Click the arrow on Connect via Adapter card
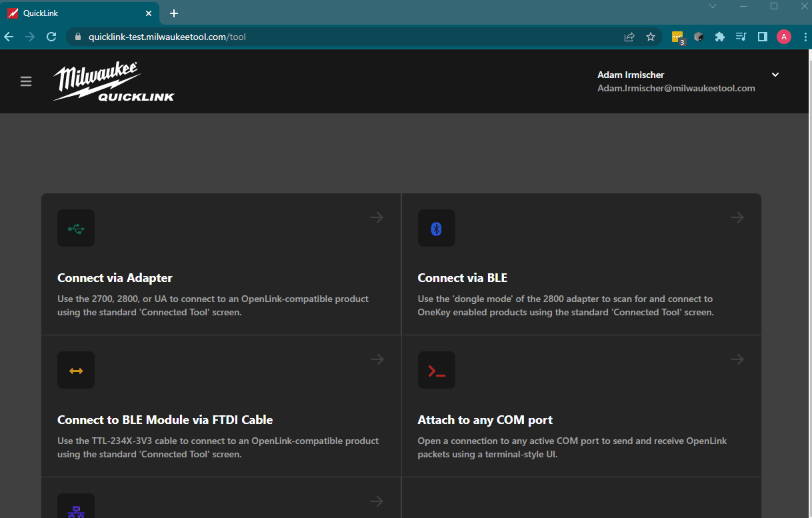This screenshot has height=518, width=812. pos(377,217)
